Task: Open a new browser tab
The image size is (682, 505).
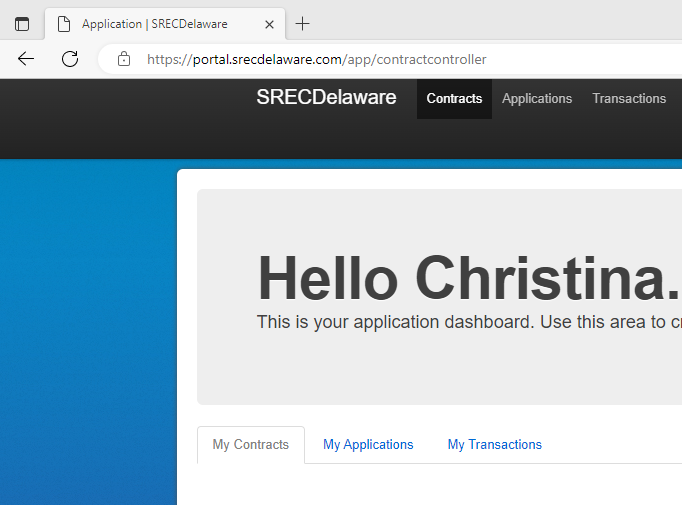Action: [x=302, y=24]
